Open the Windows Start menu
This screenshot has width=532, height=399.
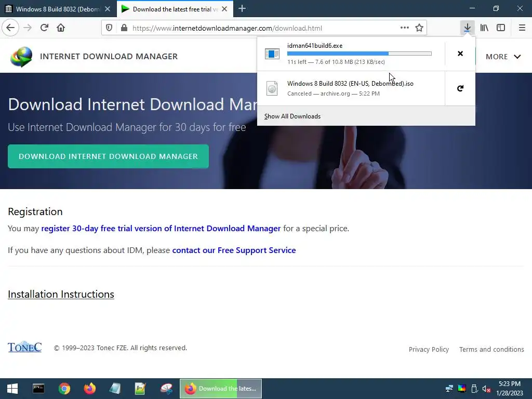tap(12, 389)
